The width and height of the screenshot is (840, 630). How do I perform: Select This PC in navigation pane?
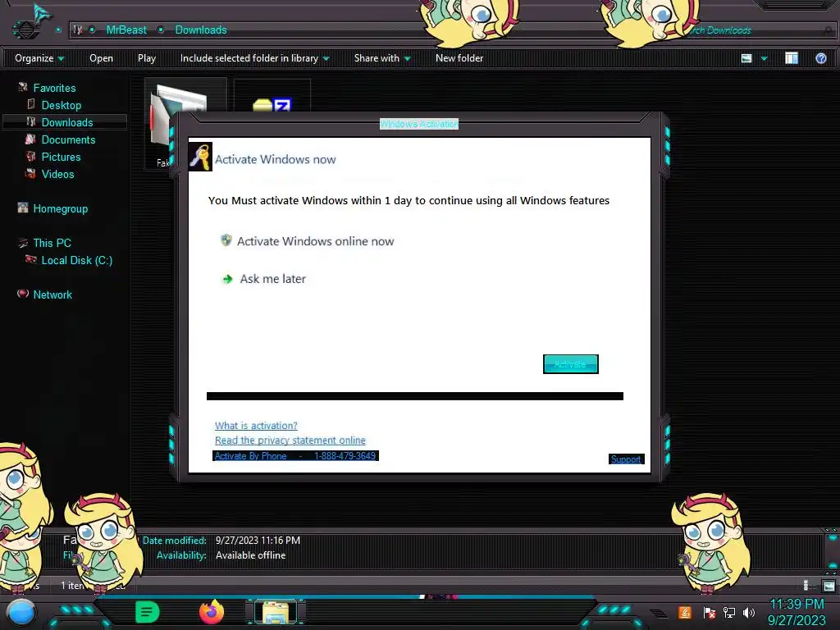(52, 243)
